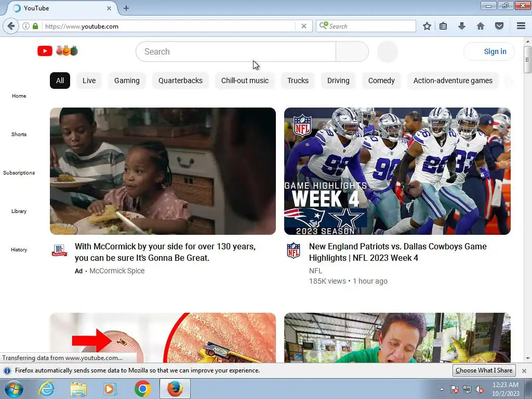
Task: Open Windows Start button
Action: click(14, 389)
